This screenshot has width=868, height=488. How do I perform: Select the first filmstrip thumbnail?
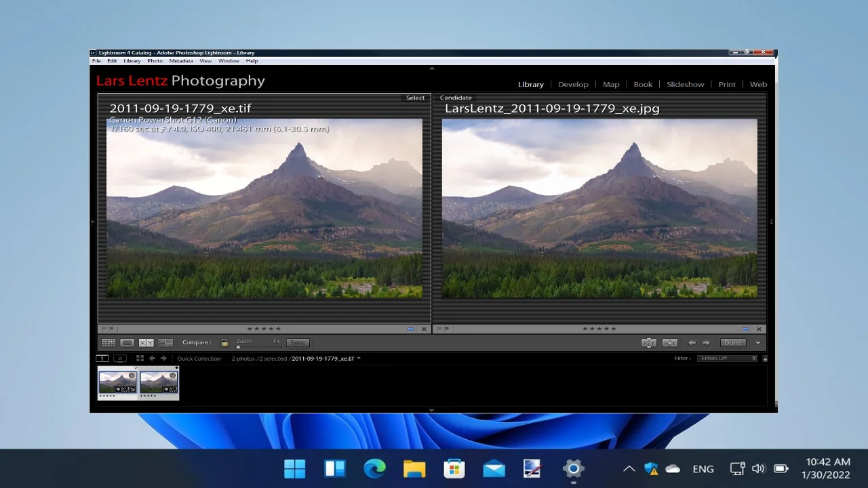[x=117, y=383]
